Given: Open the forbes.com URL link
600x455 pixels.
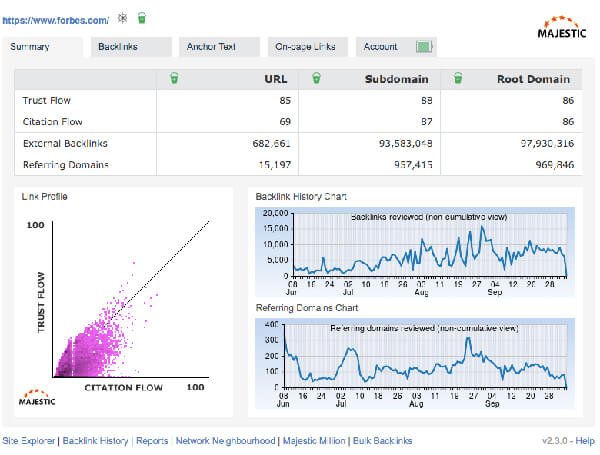Looking at the screenshot, I should [x=55, y=21].
